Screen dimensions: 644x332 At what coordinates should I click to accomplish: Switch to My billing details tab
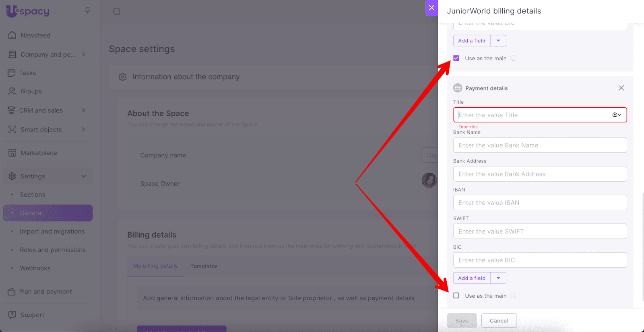click(155, 266)
